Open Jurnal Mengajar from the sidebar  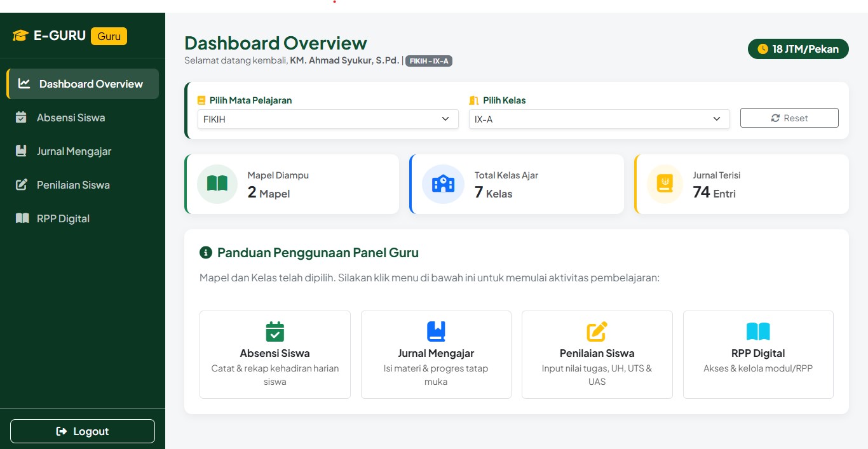pyautogui.click(x=83, y=151)
